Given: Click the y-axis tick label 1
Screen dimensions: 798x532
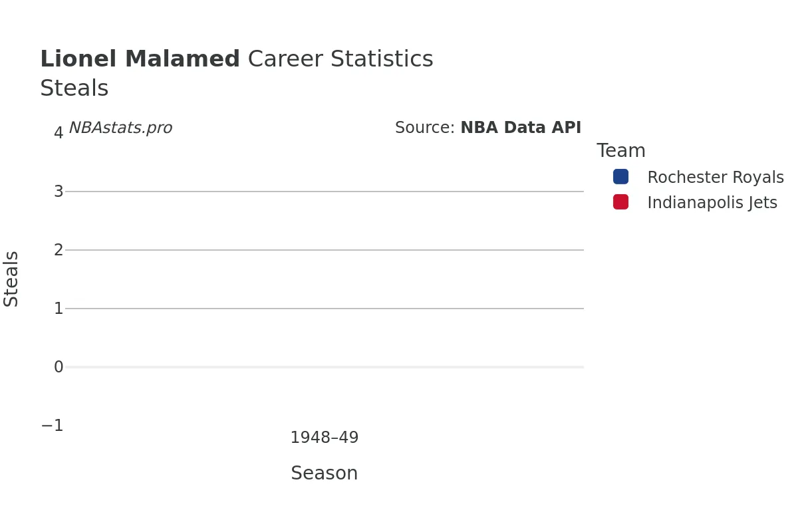Looking at the screenshot, I should (x=59, y=309).
